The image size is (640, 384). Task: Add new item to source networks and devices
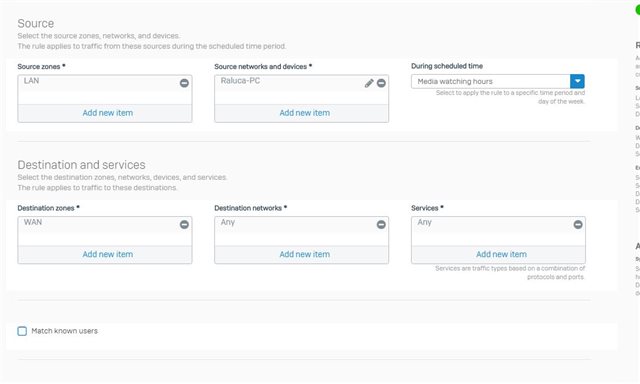coord(302,113)
